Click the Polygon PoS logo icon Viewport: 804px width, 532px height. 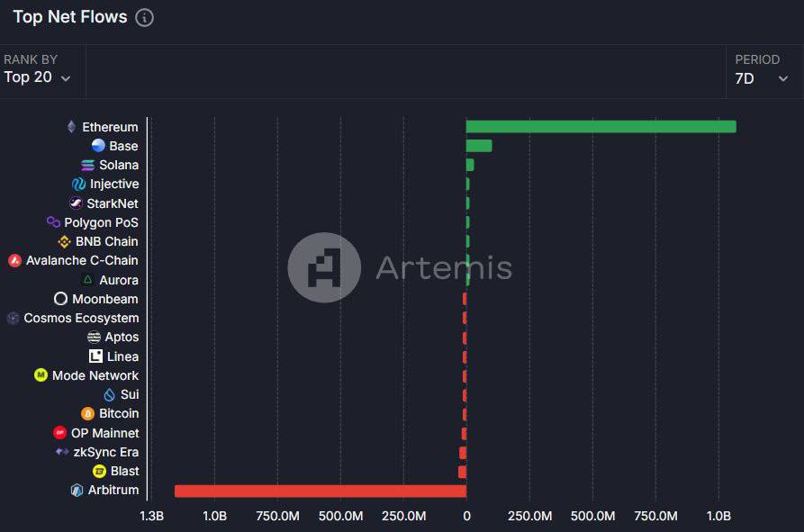53,222
